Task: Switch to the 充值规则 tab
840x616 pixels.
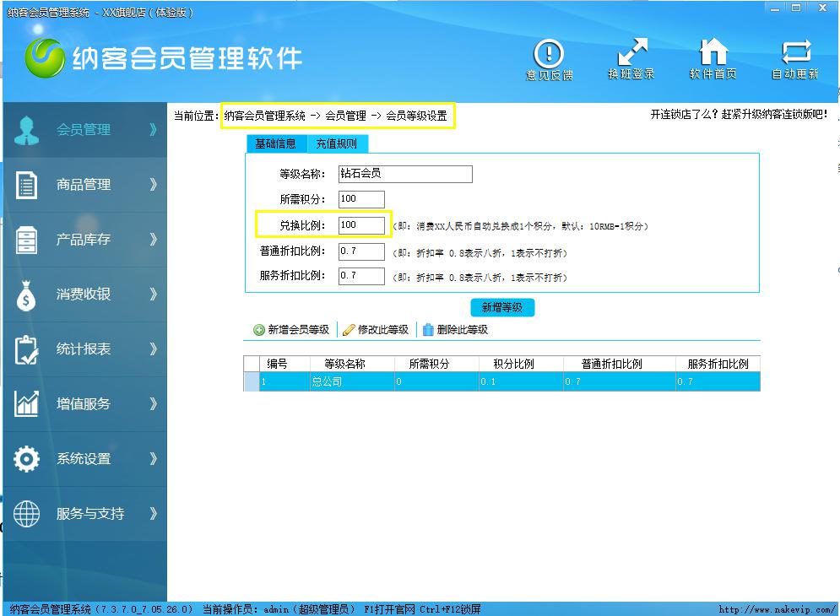Action: click(337, 143)
